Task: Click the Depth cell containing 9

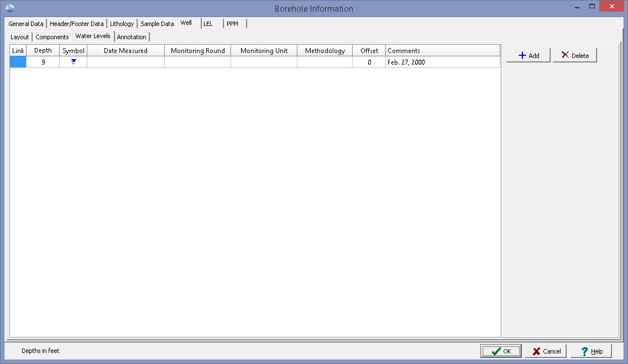Action: pyautogui.click(x=43, y=62)
